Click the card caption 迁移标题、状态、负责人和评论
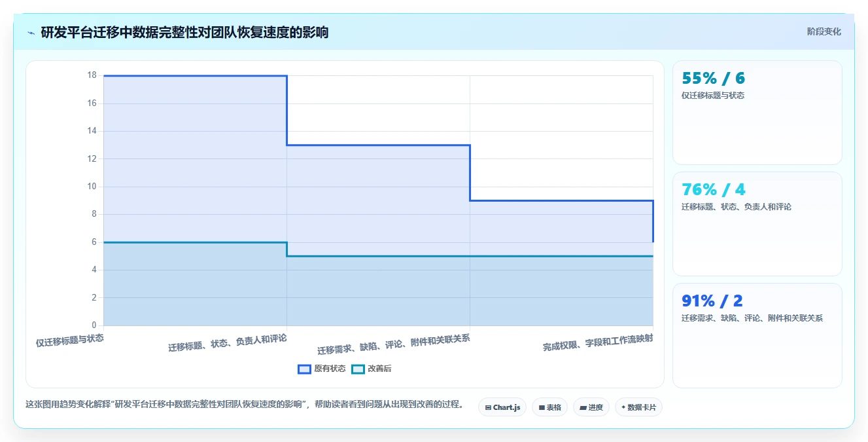868x442 pixels. [737, 207]
